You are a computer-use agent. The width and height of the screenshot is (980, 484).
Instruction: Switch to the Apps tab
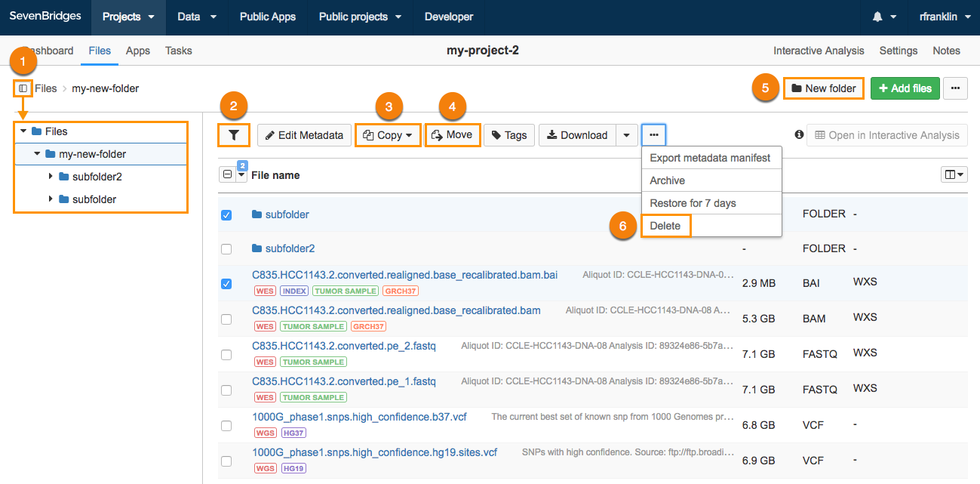[x=138, y=51]
